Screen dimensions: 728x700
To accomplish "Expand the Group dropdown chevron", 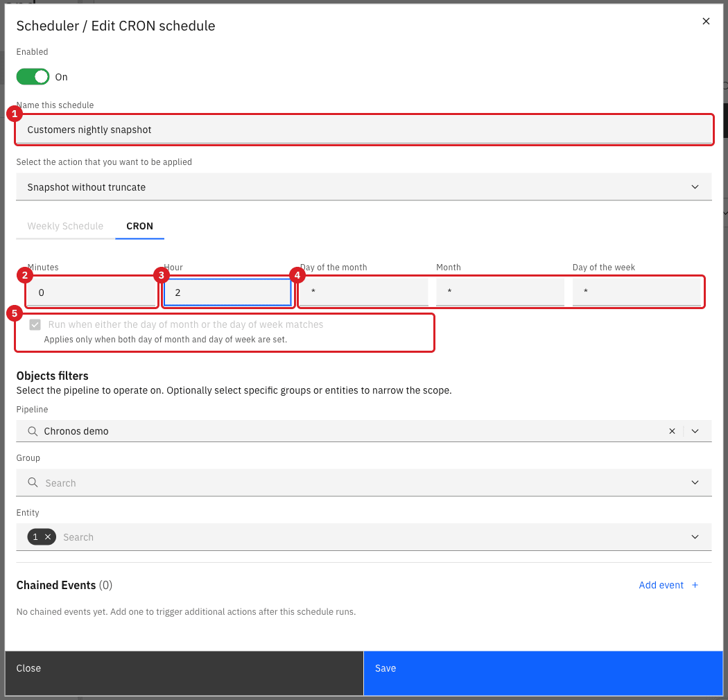I will (x=695, y=483).
